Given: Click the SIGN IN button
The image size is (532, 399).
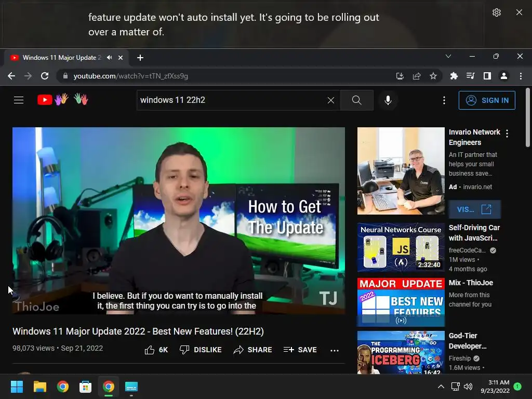Looking at the screenshot, I should point(487,100).
